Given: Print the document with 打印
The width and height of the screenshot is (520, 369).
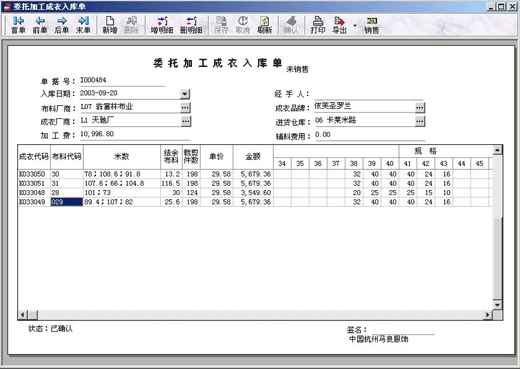Looking at the screenshot, I should point(318,25).
